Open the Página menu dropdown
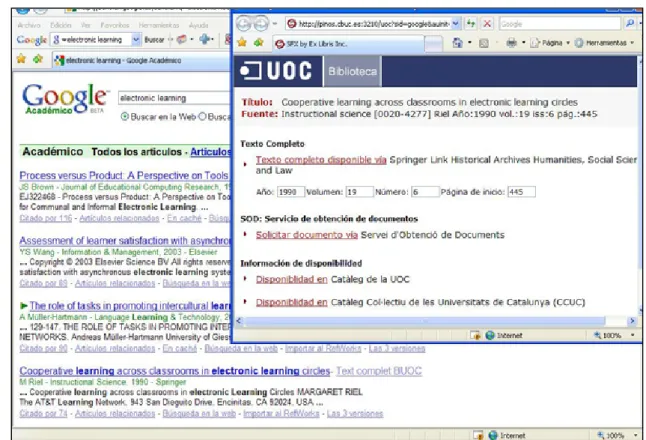Viewport: 646px width, 440px height. point(568,43)
